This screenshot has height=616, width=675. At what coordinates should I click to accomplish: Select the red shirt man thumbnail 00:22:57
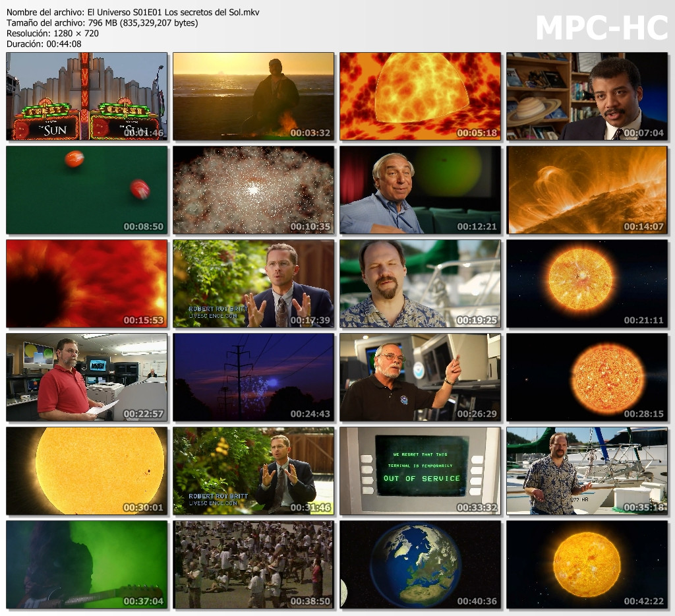click(86, 377)
